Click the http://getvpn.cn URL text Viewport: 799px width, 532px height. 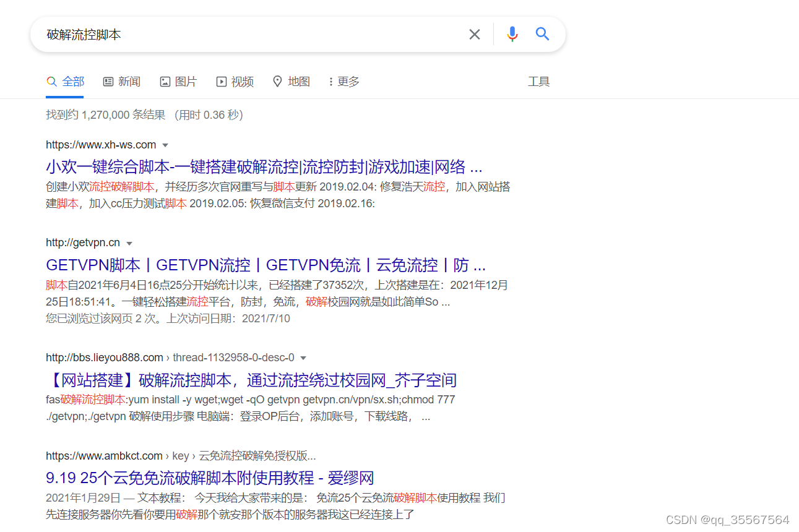coord(83,242)
